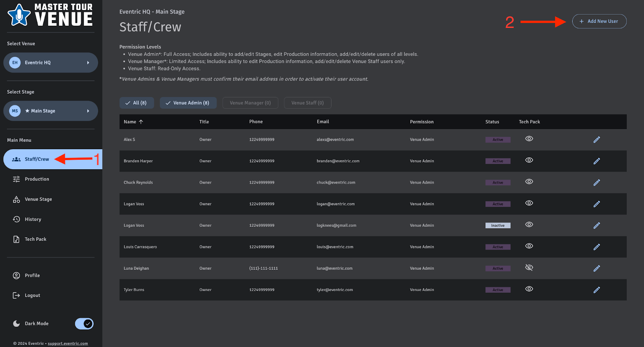Click edit pencil for Luna Deighan
This screenshot has height=347, width=644.
click(597, 269)
